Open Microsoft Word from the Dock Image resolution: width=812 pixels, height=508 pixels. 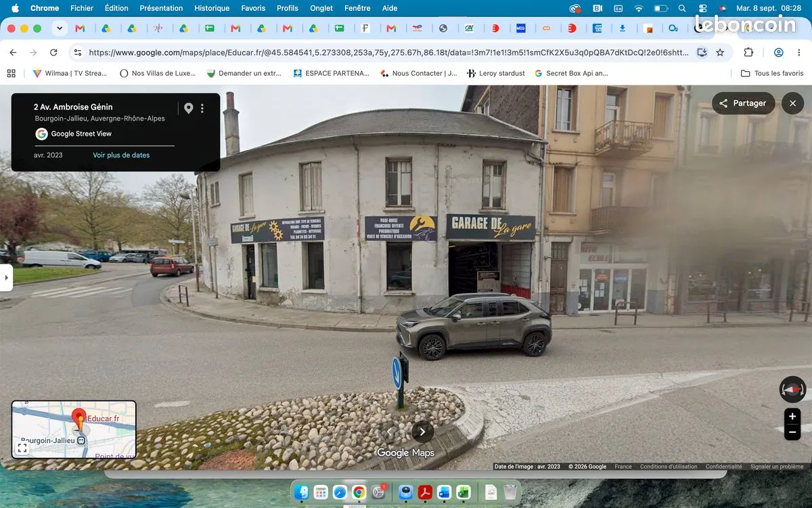444,492
